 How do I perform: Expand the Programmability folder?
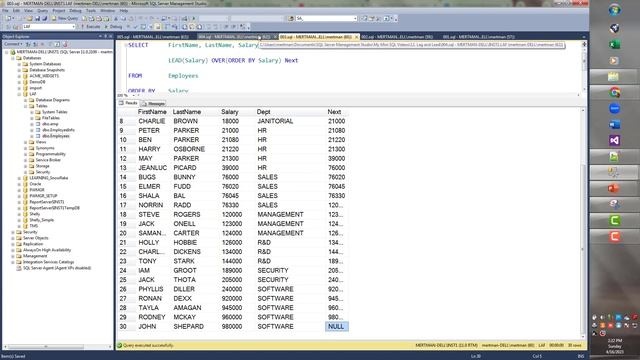[25, 154]
